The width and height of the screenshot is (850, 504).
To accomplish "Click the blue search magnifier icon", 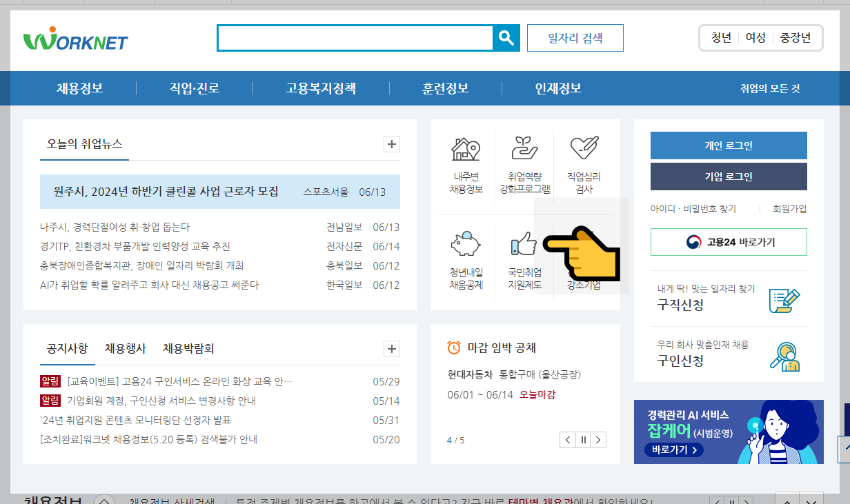I will coord(506,38).
